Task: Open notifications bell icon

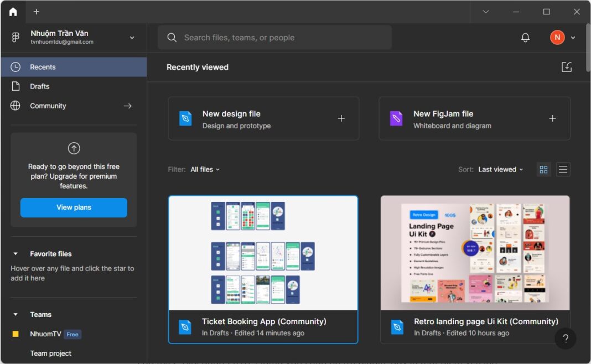Action: point(525,38)
